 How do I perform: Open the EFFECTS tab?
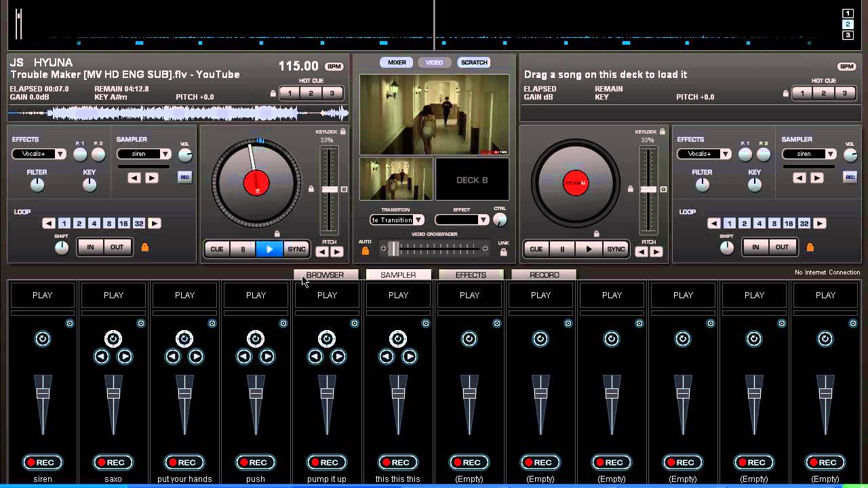click(x=471, y=274)
